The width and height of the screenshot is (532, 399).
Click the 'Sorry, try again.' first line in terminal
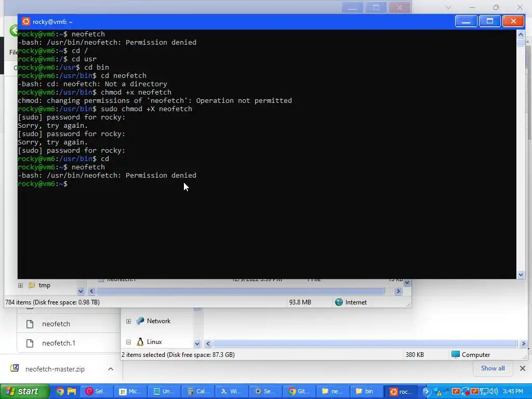52,126
